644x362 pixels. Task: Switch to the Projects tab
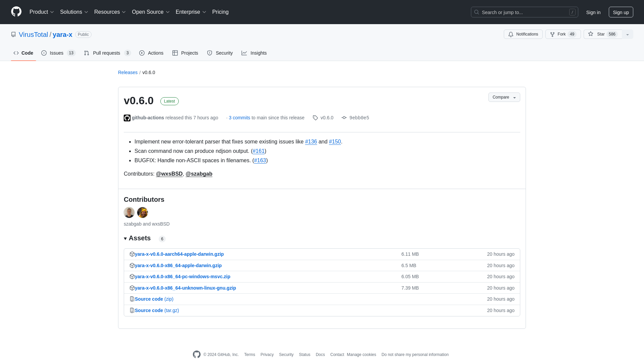tap(185, 53)
